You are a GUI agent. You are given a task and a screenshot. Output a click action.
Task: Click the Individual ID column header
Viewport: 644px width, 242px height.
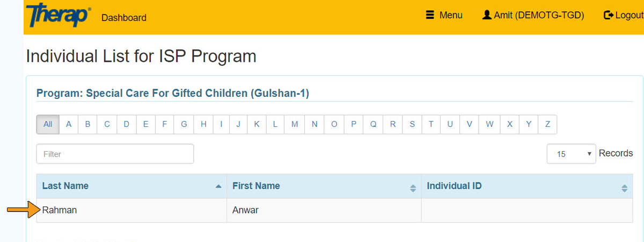coord(454,186)
